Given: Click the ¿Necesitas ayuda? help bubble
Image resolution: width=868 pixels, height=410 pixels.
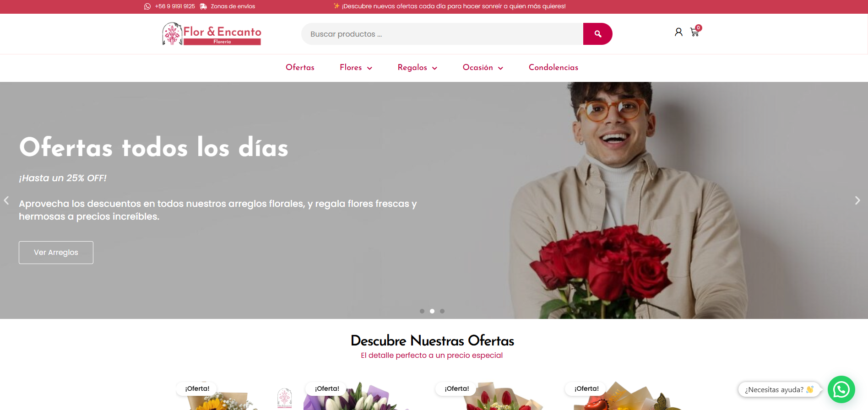Looking at the screenshot, I should click(x=779, y=389).
